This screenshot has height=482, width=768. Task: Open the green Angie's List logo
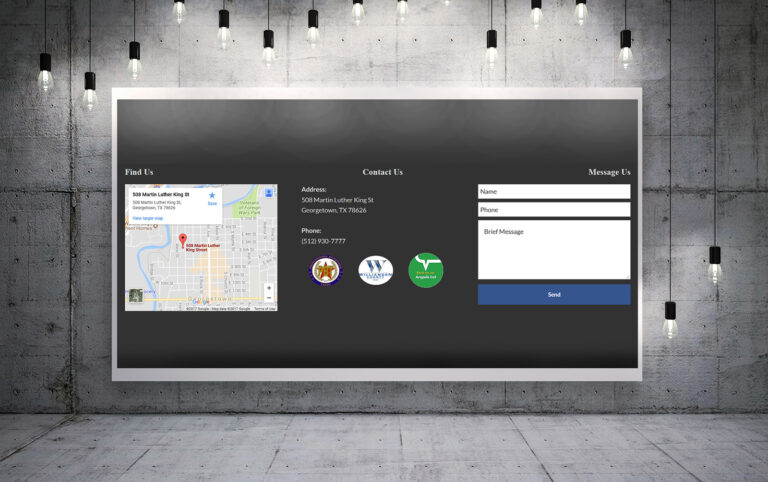(426, 270)
